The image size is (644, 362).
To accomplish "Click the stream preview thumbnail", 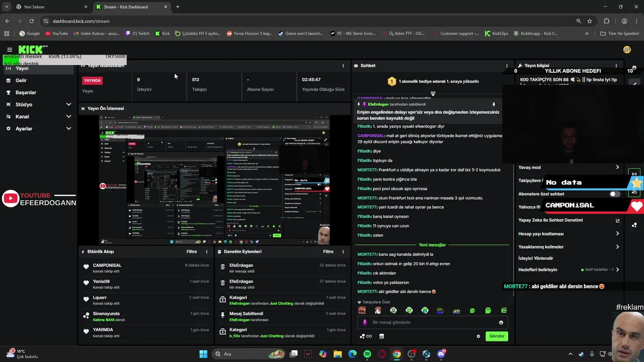I will pyautogui.click(x=214, y=179).
